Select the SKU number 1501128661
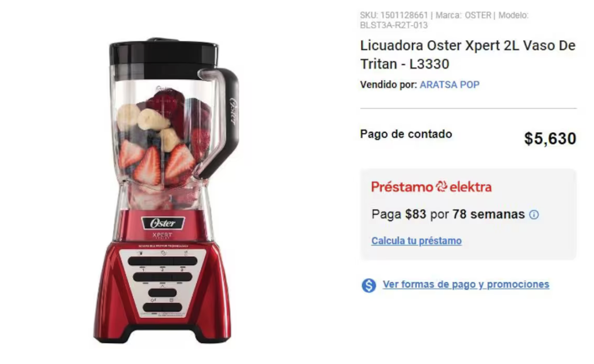 [x=404, y=16]
